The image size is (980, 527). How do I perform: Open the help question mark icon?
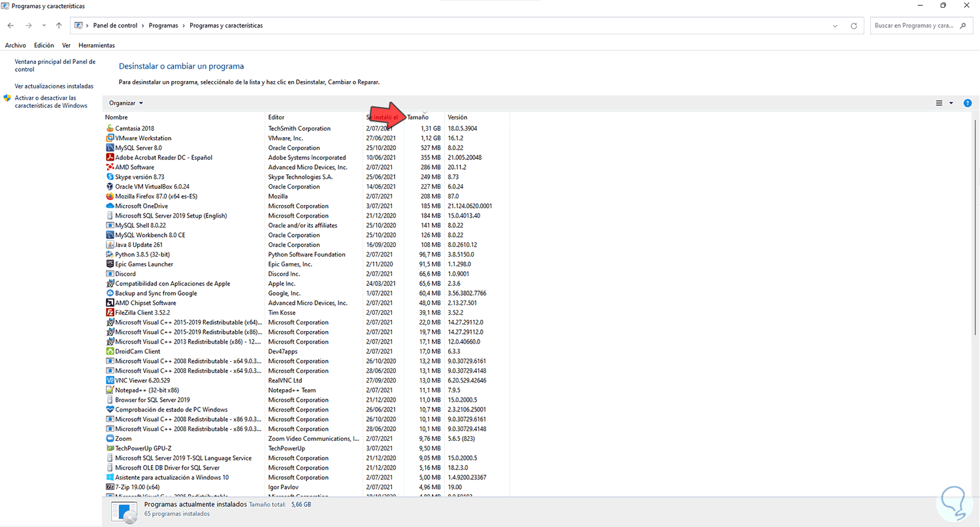pyautogui.click(x=968, y=103)
